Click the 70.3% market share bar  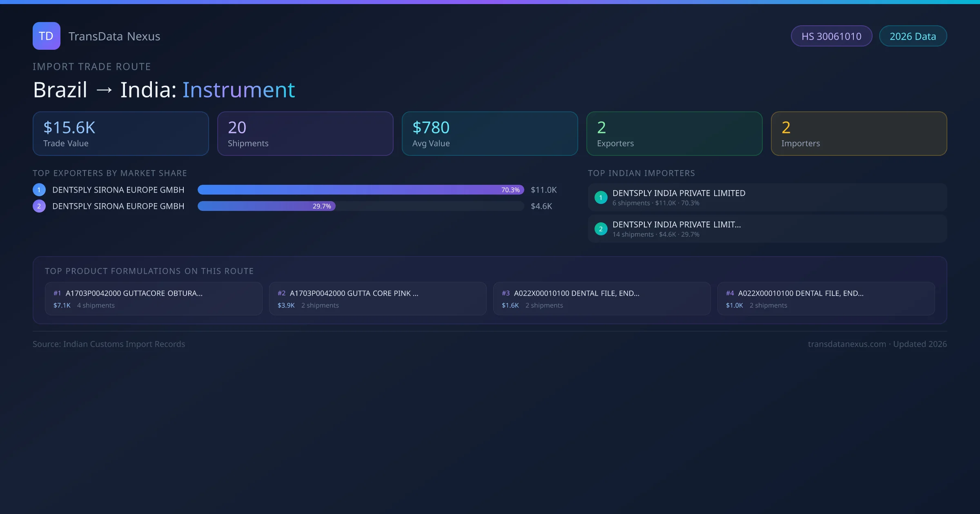pos(361,190)
